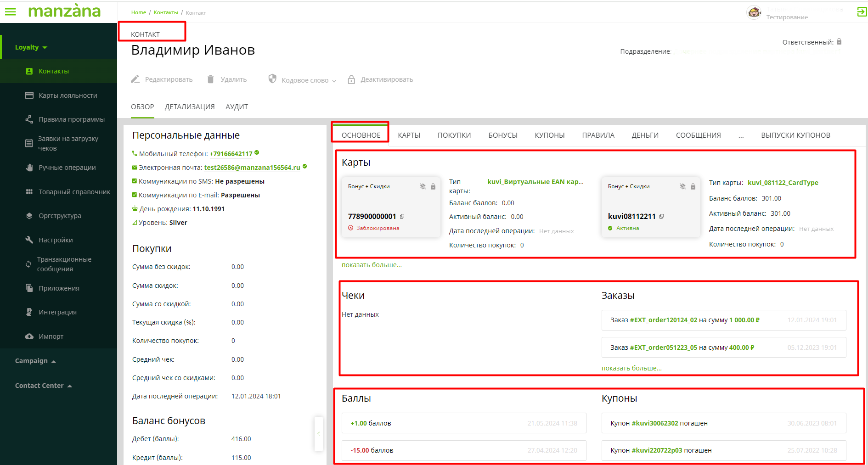Click the phone number +79166642117 link
Image resolution: width=868 pixels, height=465 pixels.
[x=231, y=154]
